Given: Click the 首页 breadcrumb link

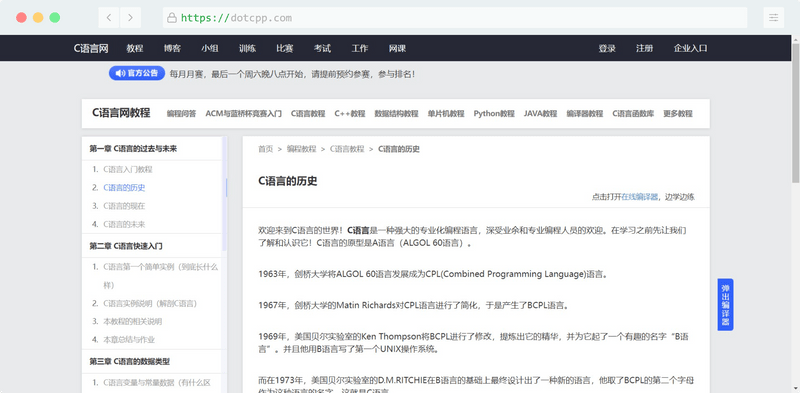Looking at the screenshot, I should click(x=265, y=149).
